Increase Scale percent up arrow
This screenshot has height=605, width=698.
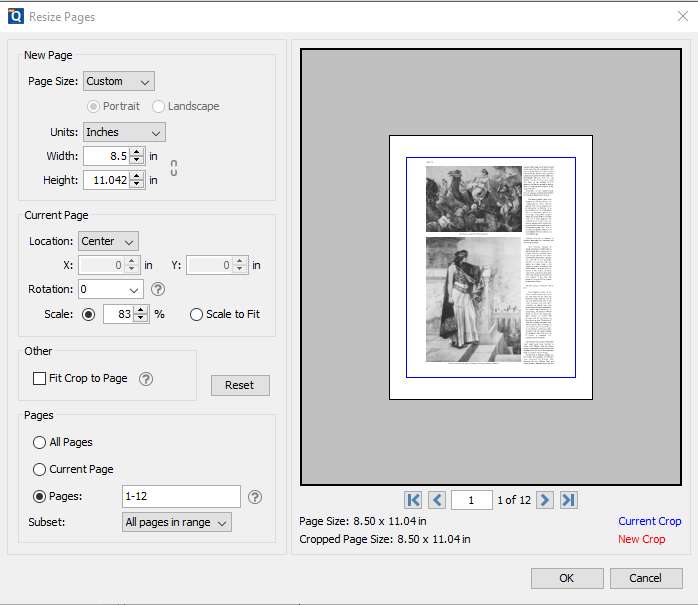(x=141, y=310)
